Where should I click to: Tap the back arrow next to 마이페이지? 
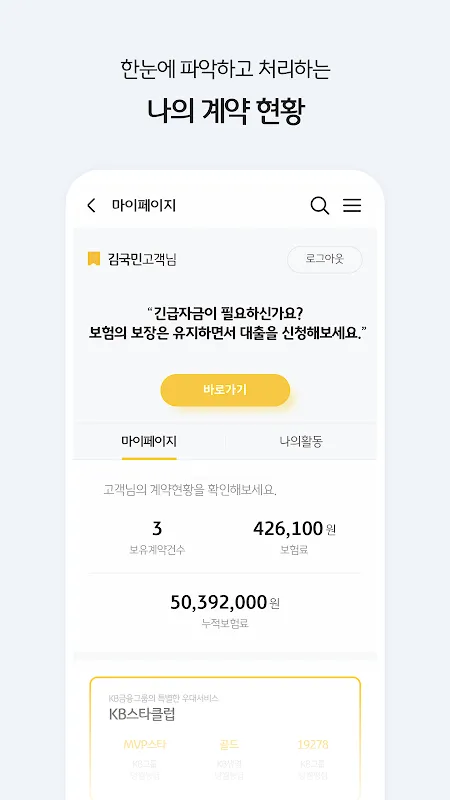pyautogui.click(x=91, y=206)
